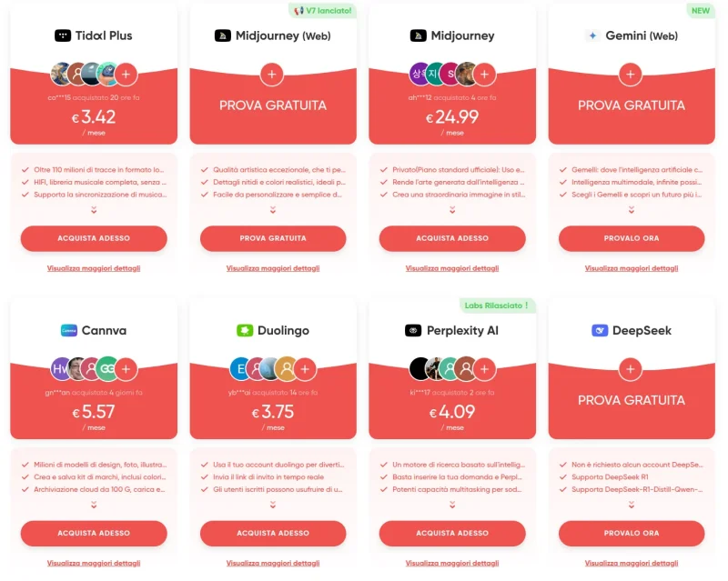This screenshot has width=728, height=581.
Task: Expand Midjourney (Web) feature list chevron
Action: tap(272, 210)
